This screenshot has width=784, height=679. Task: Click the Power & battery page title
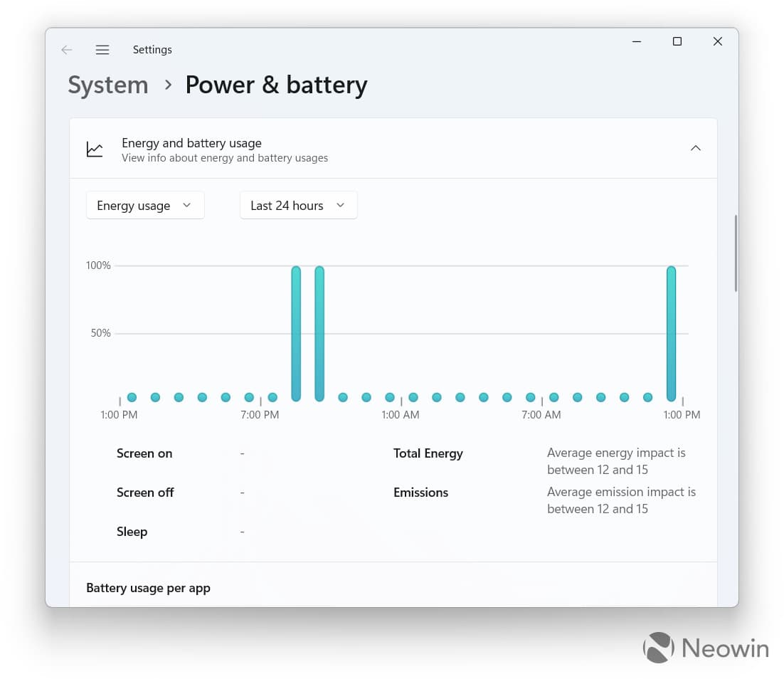[x=276, y=85]
